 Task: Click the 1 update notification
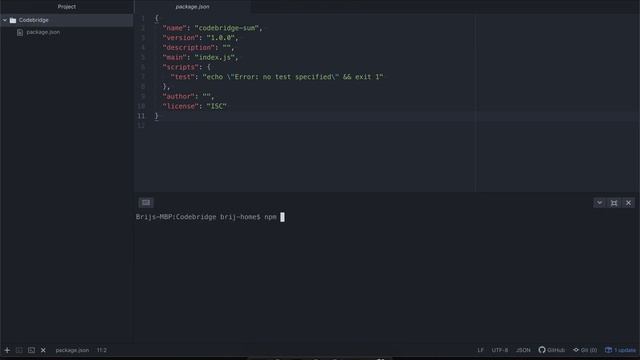[x=620, y=350]
